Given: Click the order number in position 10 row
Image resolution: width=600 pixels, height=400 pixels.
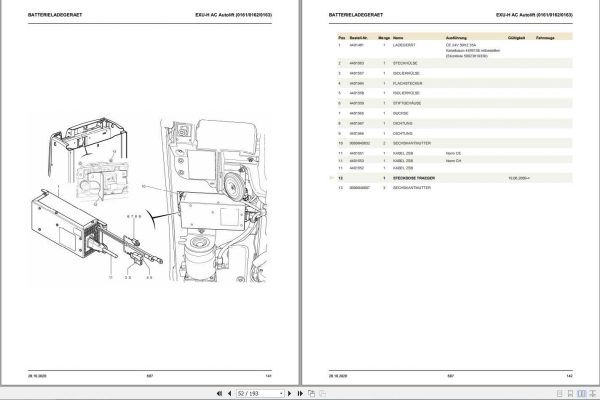Looking at the screenshot, I should click(359, 143).
